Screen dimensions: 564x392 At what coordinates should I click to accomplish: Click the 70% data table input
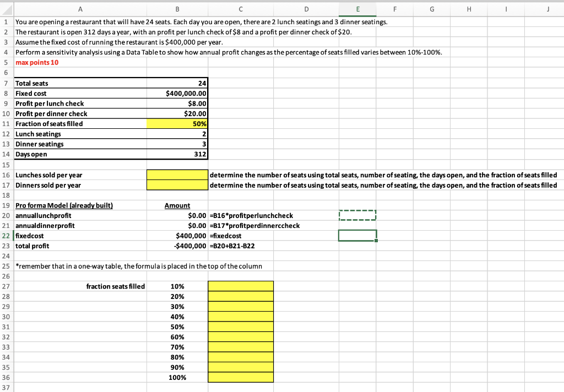click(177, 347)
